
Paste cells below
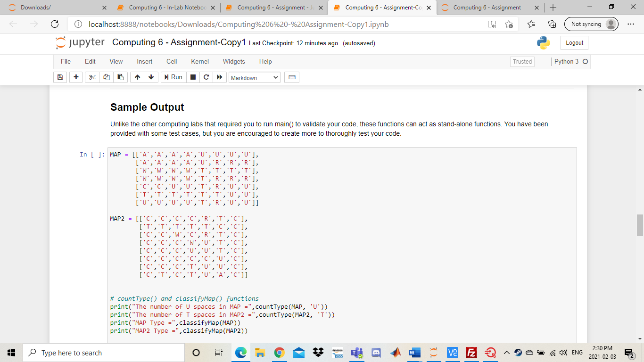(121, 77)
